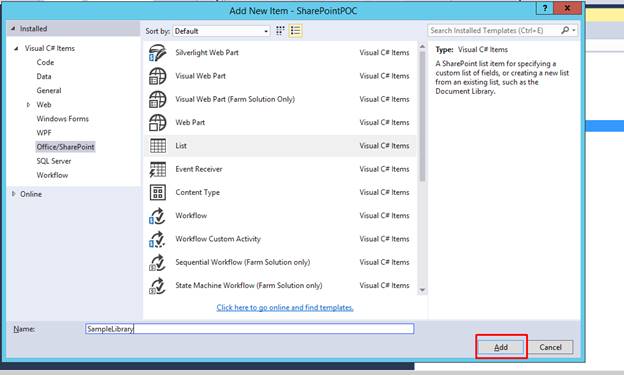The width and height of the screenshot is (624, 375).
Task: Collapse the Installed section
Action: [13, 29]
